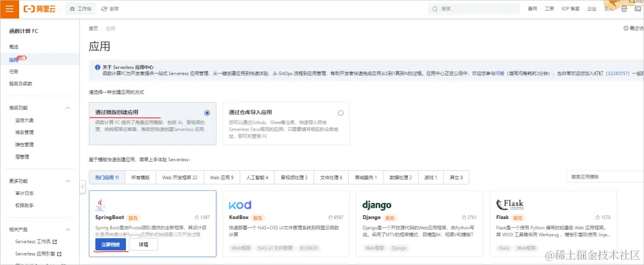Click the Alibaba Cloud 阿里云 logo
This screenshot has height=265, width=644.
[x=39, y=8]
